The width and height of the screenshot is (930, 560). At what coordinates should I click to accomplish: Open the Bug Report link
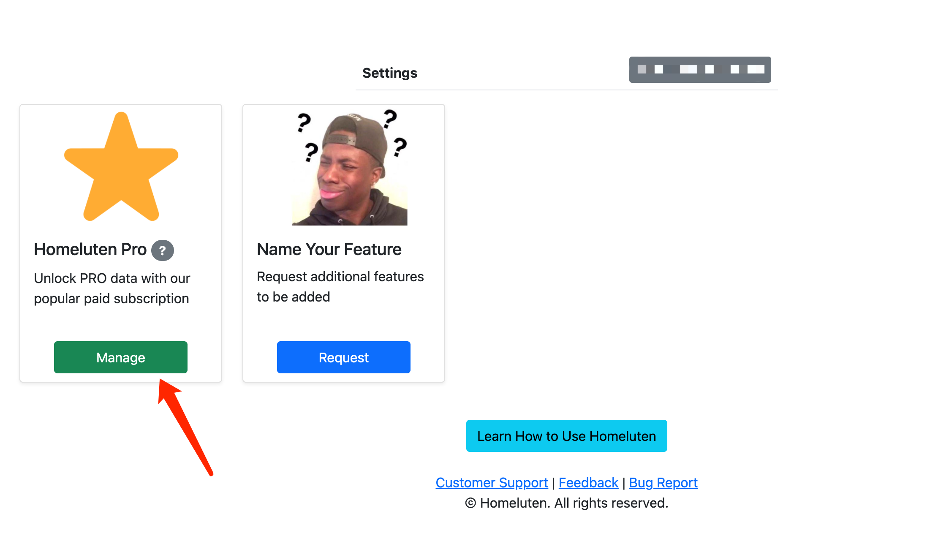[x=663, y=482]
